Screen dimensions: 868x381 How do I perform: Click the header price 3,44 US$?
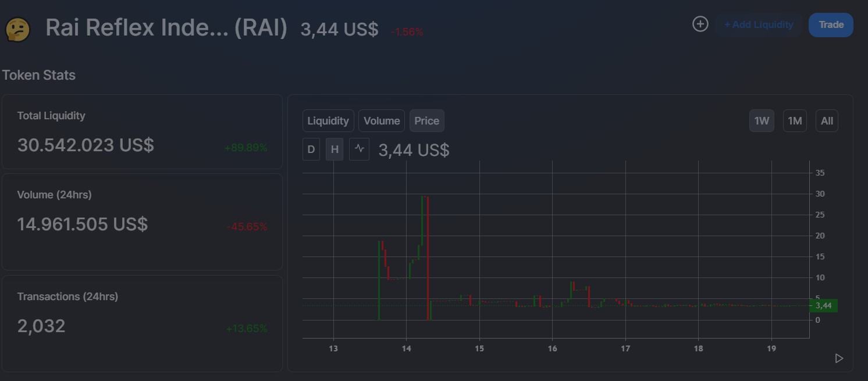[x=340, y=29]
